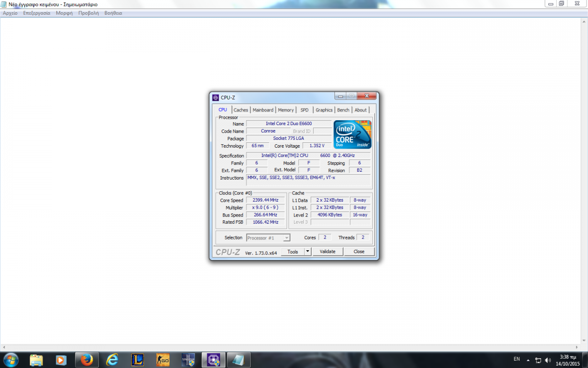Click Instructions list MMX, SSE, SSE2
Screen dimensions: 588x368
click(x=308, y=180)
